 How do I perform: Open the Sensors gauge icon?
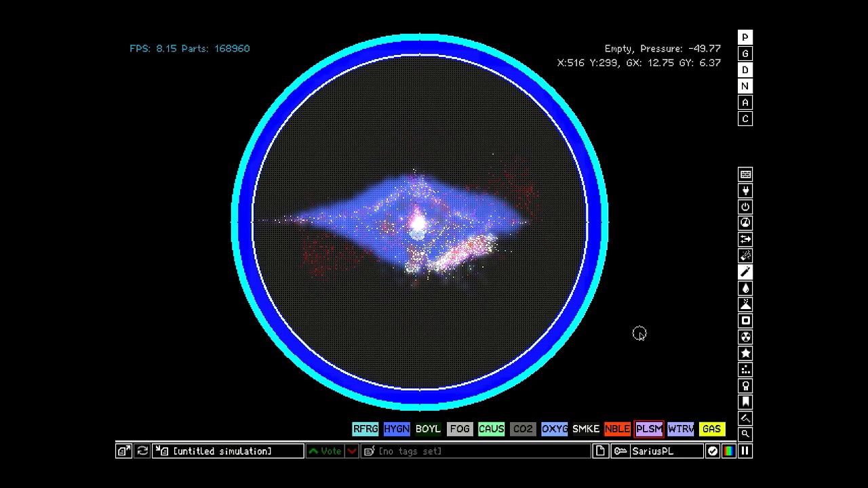[x=745, y=224]
